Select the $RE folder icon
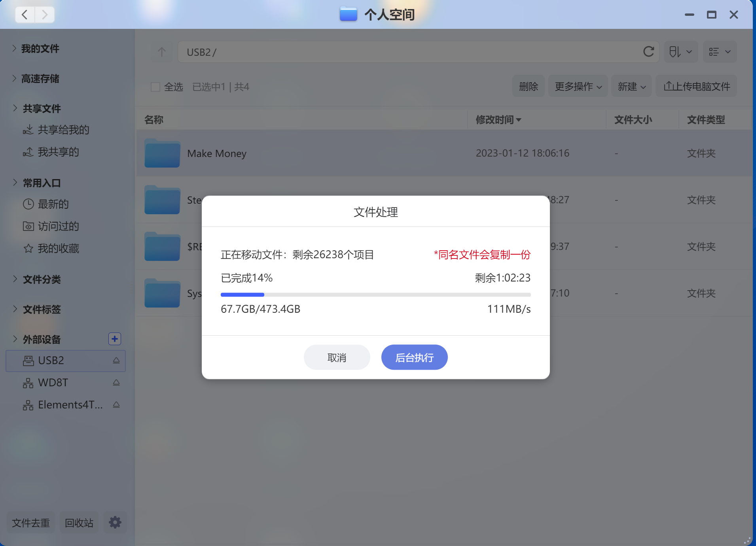 162,246
